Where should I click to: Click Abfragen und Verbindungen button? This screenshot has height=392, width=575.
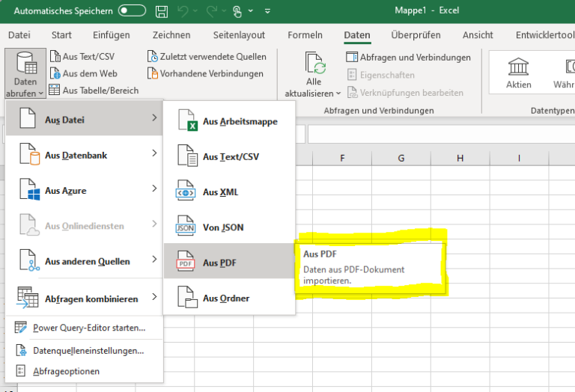click(x=408, y=57)
